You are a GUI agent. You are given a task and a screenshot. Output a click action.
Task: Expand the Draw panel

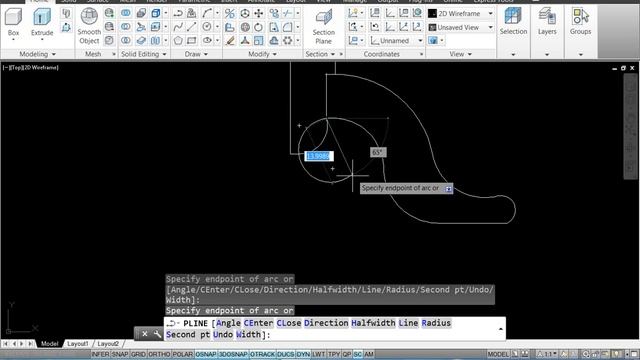[196, 54]
